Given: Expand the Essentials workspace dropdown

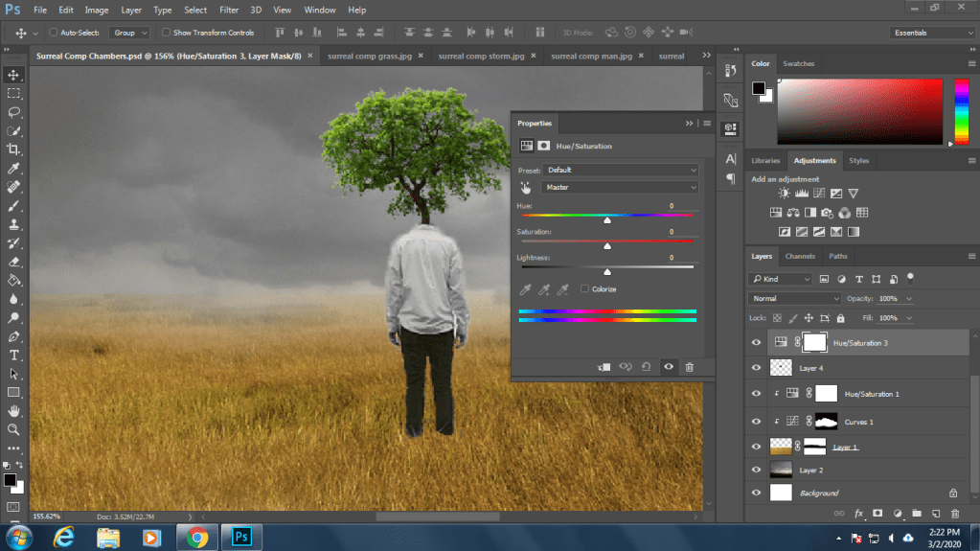Looking at the screenshot, I should coord(931,33).
